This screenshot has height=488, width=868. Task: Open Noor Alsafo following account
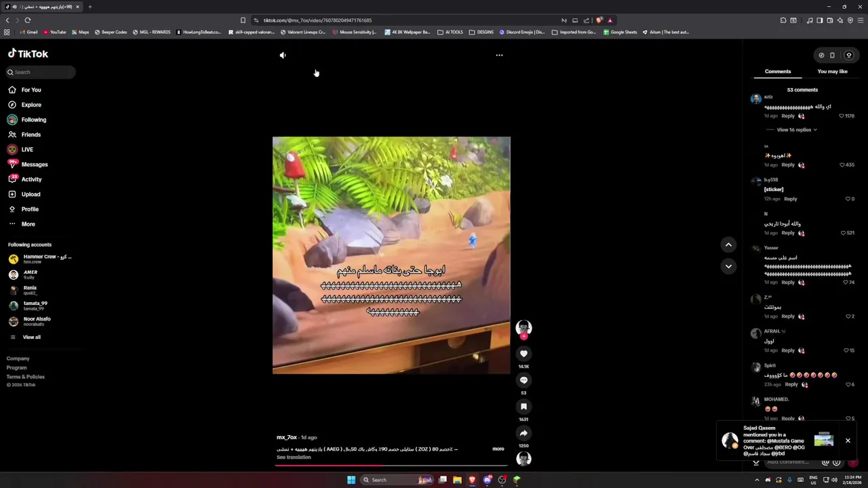pos(29,321)
